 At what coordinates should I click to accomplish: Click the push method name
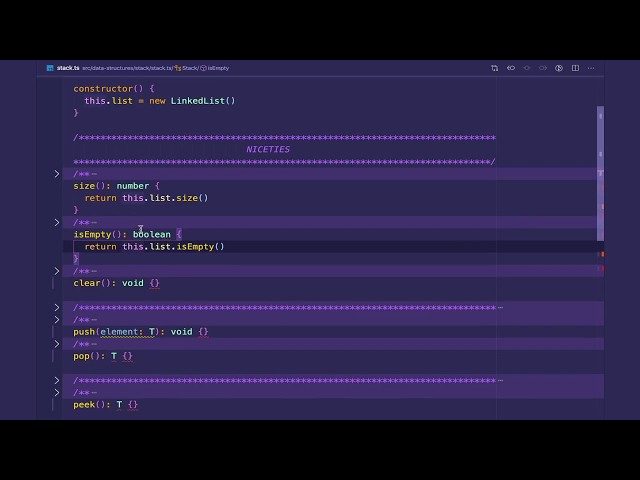[84, 331]
